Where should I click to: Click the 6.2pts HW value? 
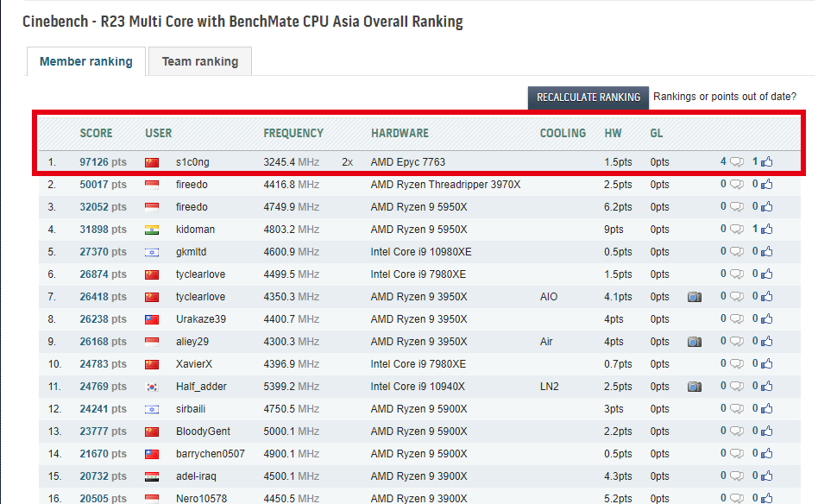pyautogui.click(x=618, y=207)
